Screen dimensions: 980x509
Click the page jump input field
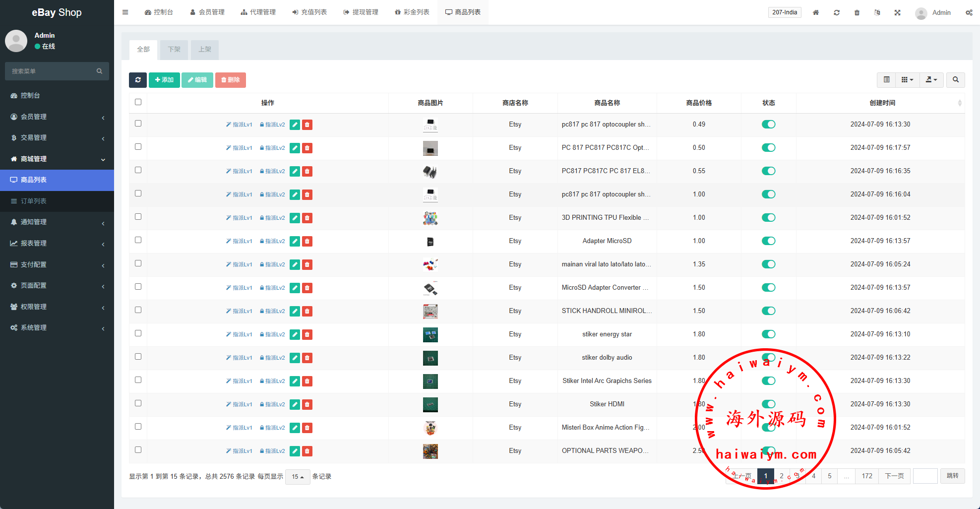[x=925, y=476]
